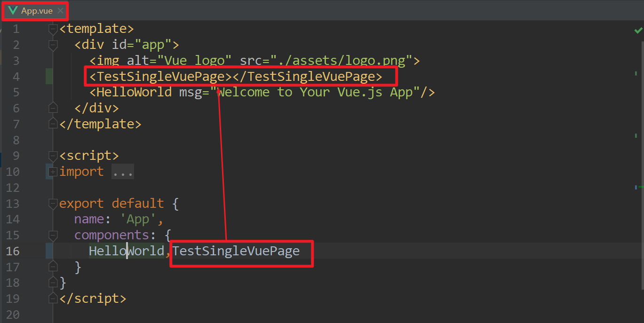Click the import keyword on line 10
This screenshot has height=323, width=644.
81,172
